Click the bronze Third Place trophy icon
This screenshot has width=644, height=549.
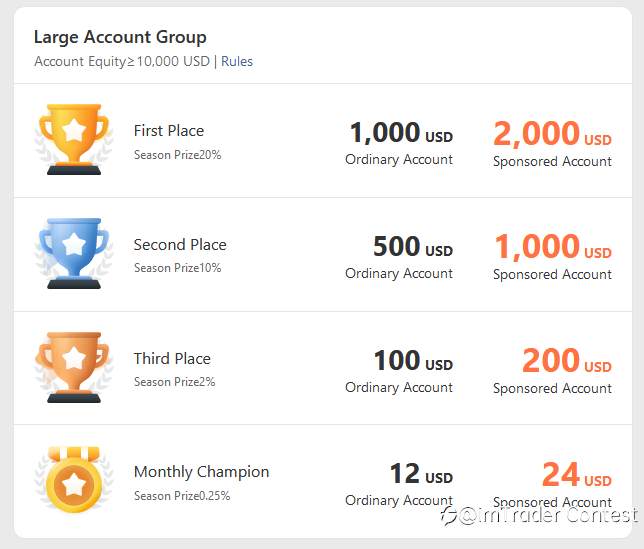74,367
